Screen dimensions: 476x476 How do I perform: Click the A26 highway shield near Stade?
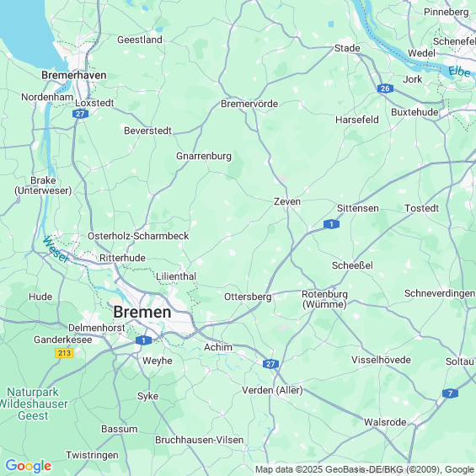385,88
